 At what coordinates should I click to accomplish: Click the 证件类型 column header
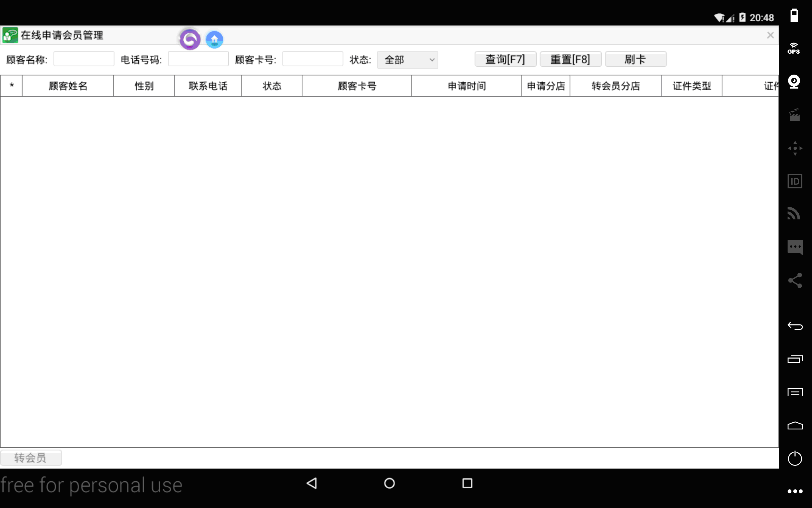691,86
